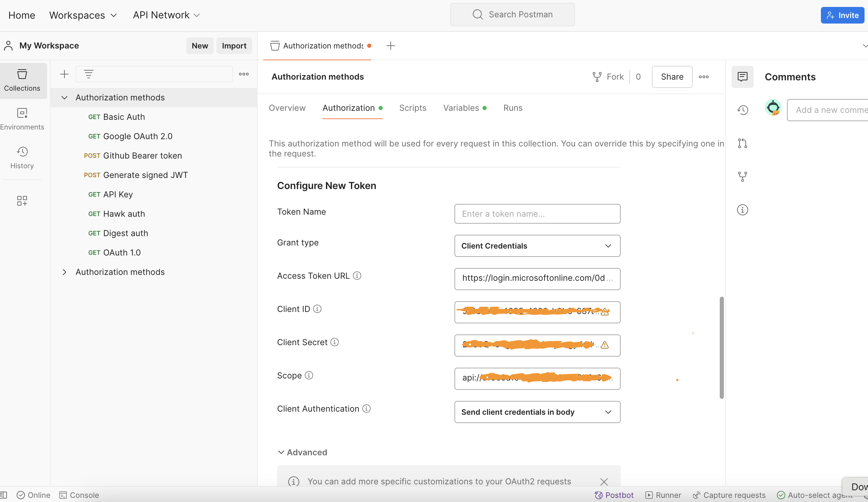The image size is (868, 502).
Task: Open the pull requests icon in right sidebar
Action: [x=742, y=143]
